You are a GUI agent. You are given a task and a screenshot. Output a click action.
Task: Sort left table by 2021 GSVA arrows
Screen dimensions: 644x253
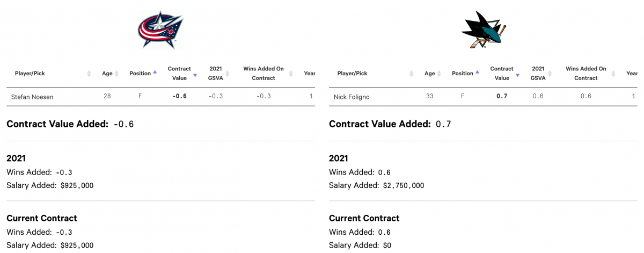point(228,74)
